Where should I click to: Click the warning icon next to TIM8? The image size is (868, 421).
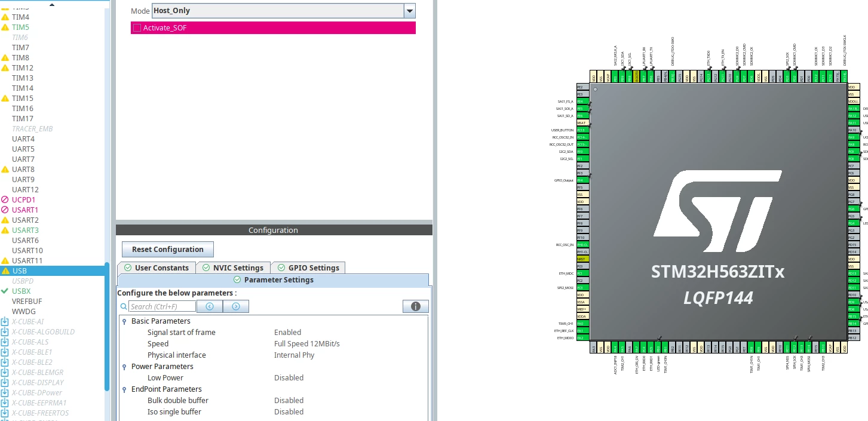[x=5, y=58]
